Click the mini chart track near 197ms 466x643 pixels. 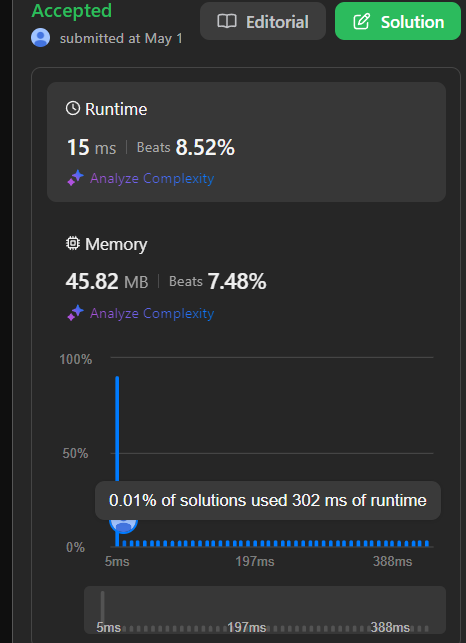[x=247, y=628]
